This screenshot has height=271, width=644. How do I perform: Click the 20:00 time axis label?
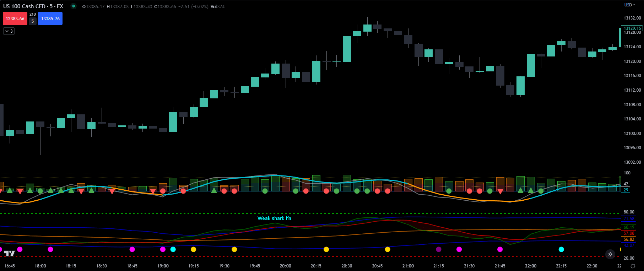click(x=285, y=266)
